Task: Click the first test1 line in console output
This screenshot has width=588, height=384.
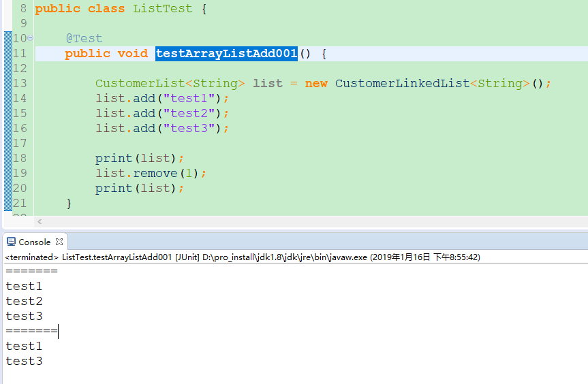Action: (x=24, y=286)
